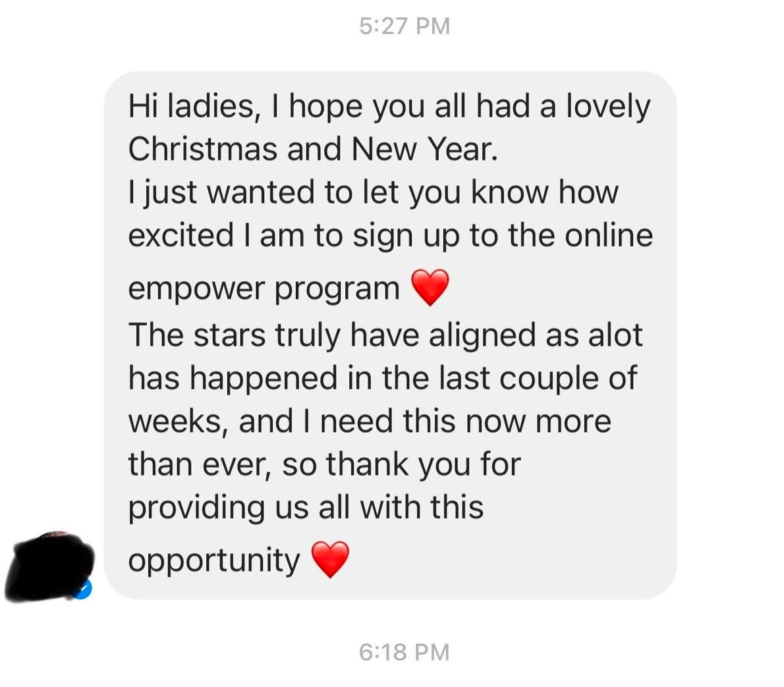Click the 5:27 PM timestamp
Viewport: 784px width, 687px height.
pyautogui.click(x=405, y=26)
